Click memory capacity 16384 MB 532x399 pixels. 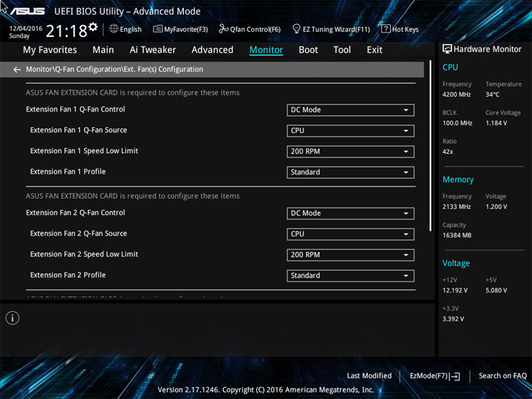pos(457,235)
